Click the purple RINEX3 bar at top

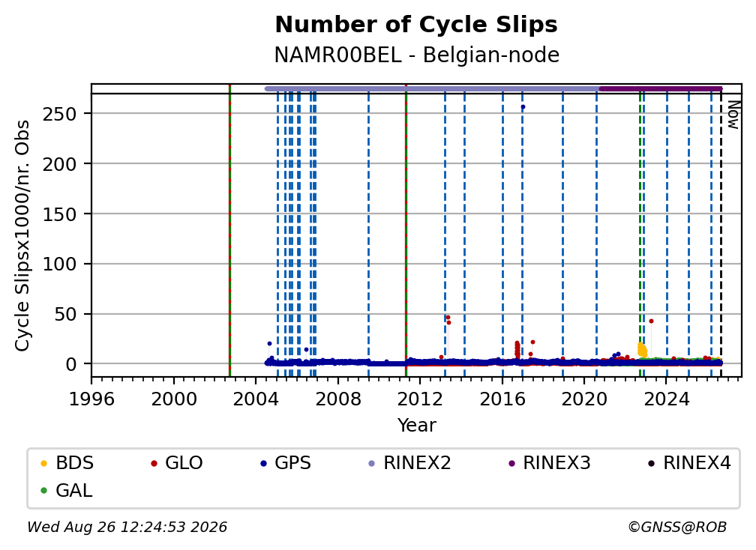point(661,88)
